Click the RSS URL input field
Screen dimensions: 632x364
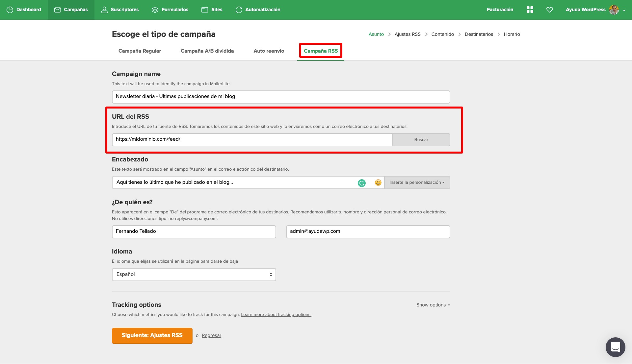[252, 139]
